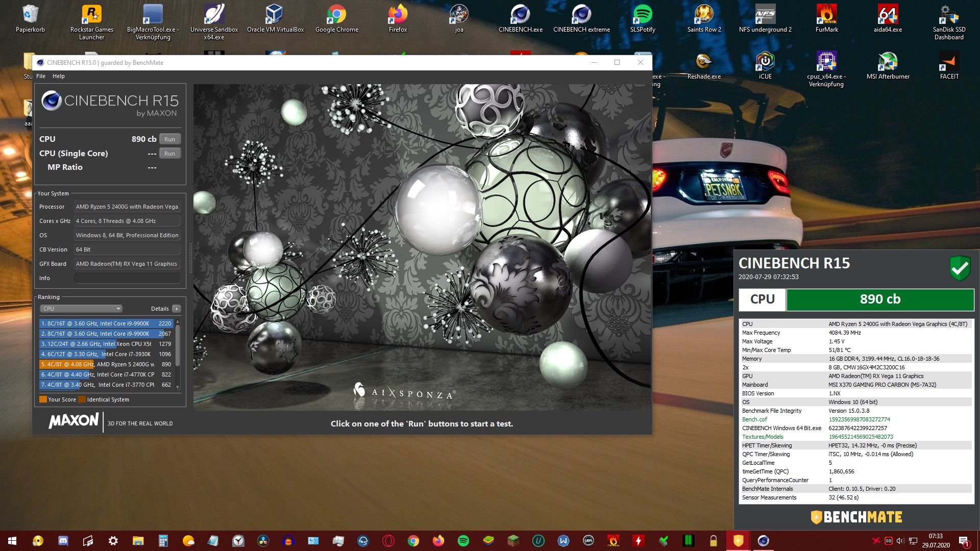This screenshot has width=980, height=551.
Task: Click the green 890 cb BenchMate score bar
Action: point(880,299)
